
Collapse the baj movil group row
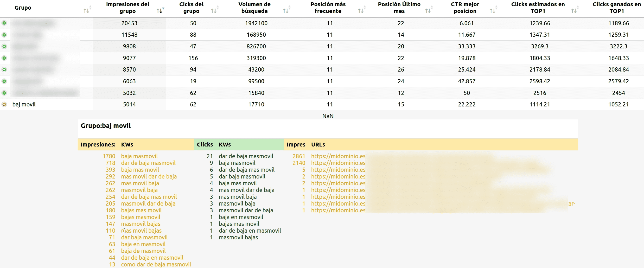4,104
